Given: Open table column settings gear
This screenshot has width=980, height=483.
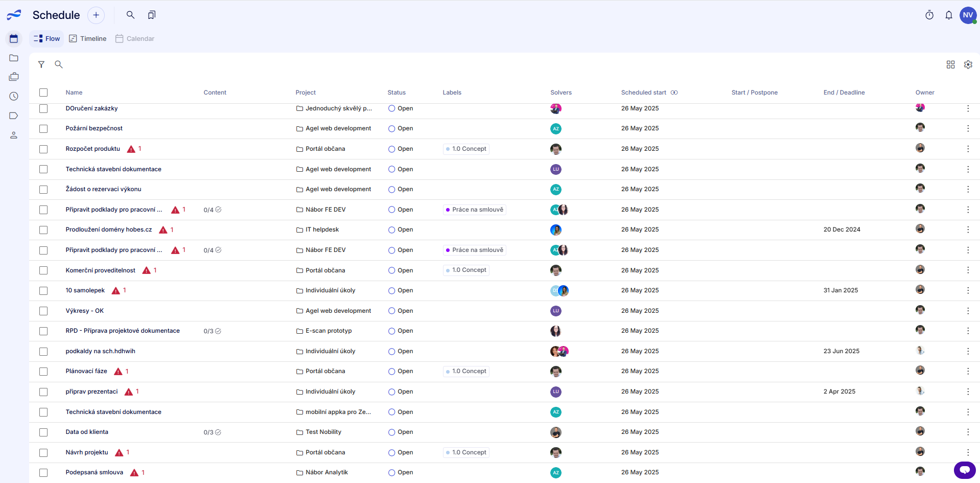Looking at the screenshot, I should pos(968,64).
